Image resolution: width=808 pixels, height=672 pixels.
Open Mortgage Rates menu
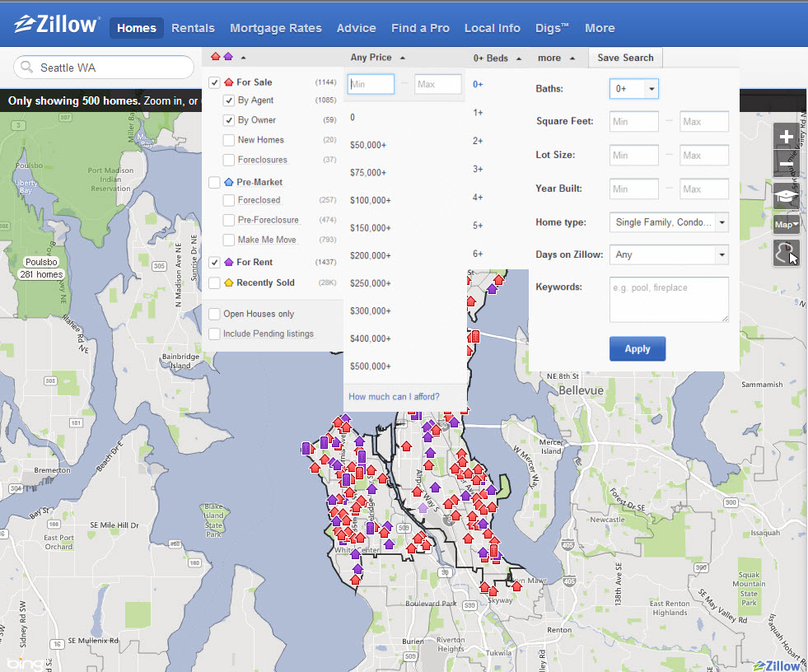point(276,28)
